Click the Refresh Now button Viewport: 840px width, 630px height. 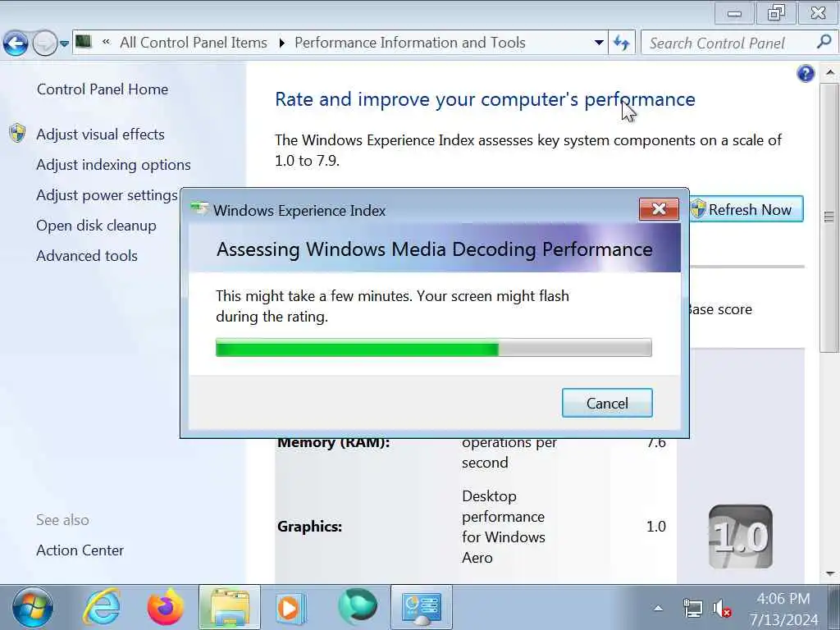[746, 209]
